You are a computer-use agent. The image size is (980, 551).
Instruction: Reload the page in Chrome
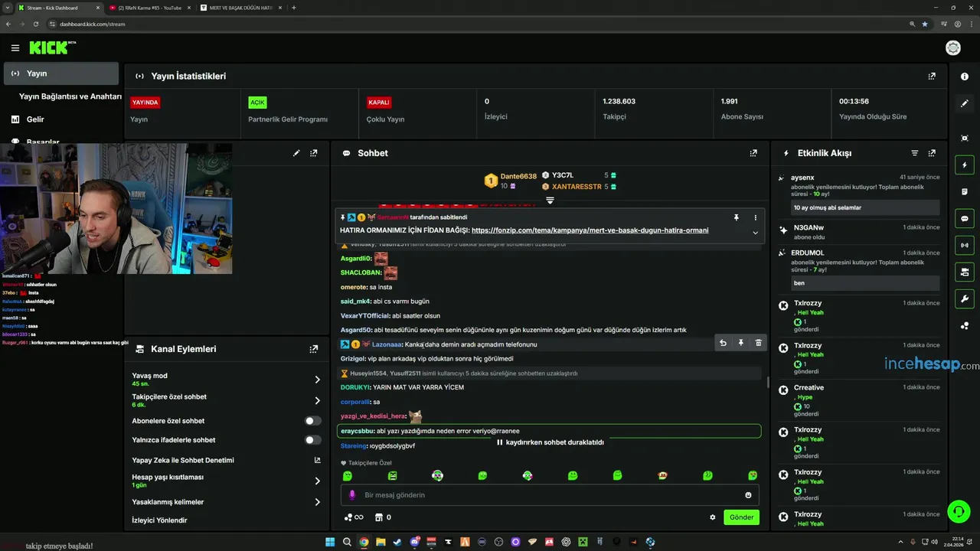[x=36, y=24]
